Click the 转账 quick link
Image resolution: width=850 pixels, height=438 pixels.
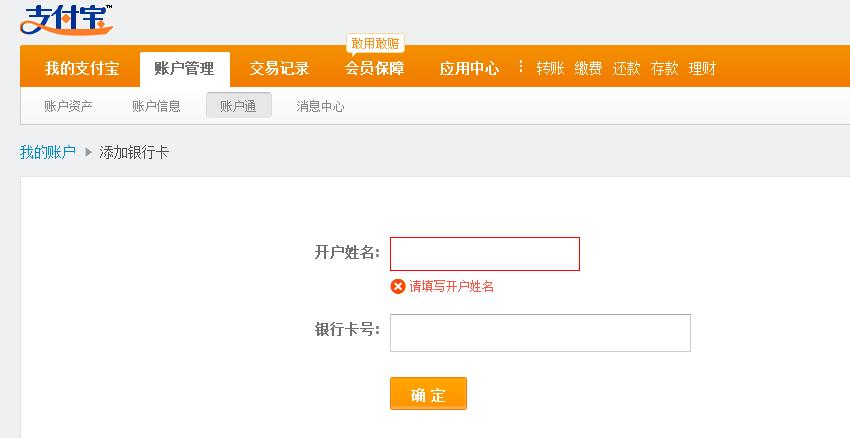pyautogui.click(x=550, y=68)
